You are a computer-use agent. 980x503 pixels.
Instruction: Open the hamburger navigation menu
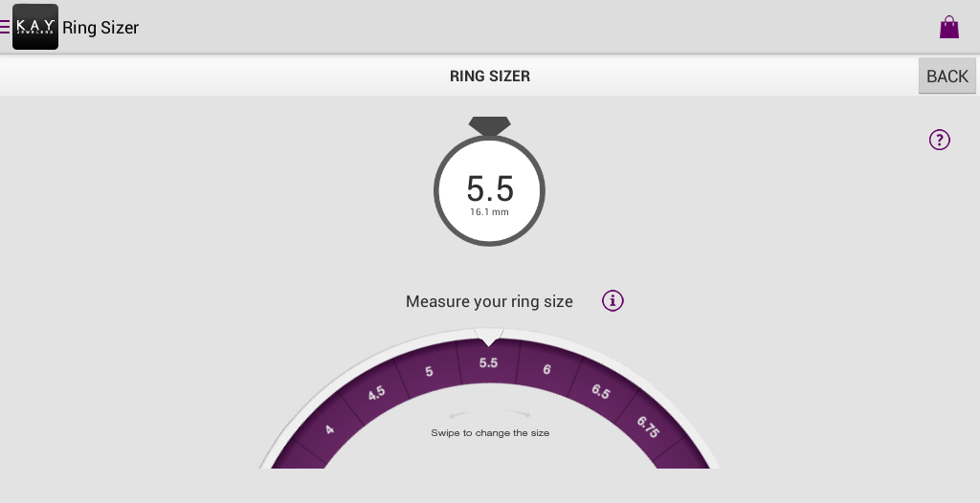(6, 27)
